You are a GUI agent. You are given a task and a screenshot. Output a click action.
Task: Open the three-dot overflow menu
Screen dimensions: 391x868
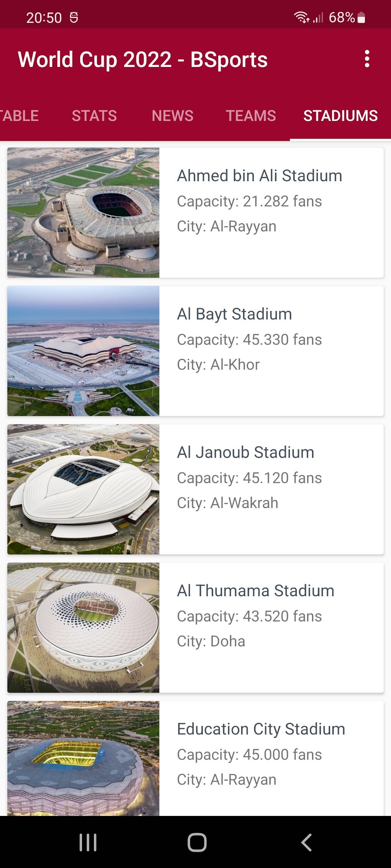[367, 59]
